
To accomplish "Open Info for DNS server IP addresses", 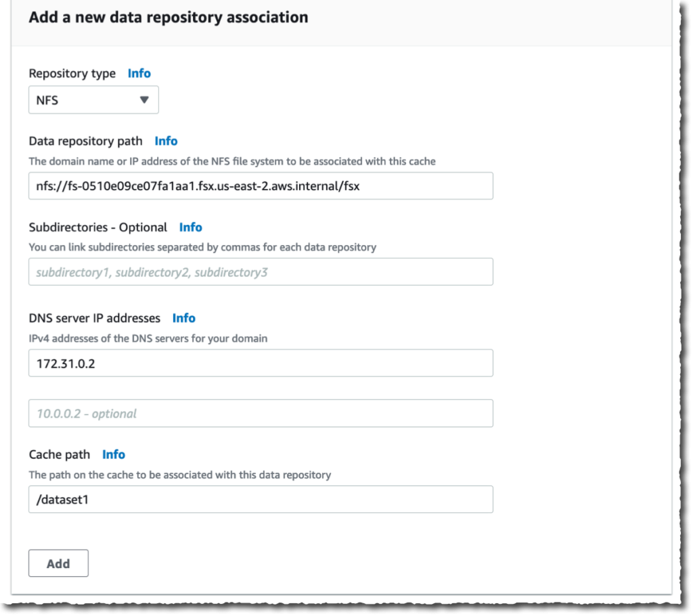I will (x=183, y=318).
